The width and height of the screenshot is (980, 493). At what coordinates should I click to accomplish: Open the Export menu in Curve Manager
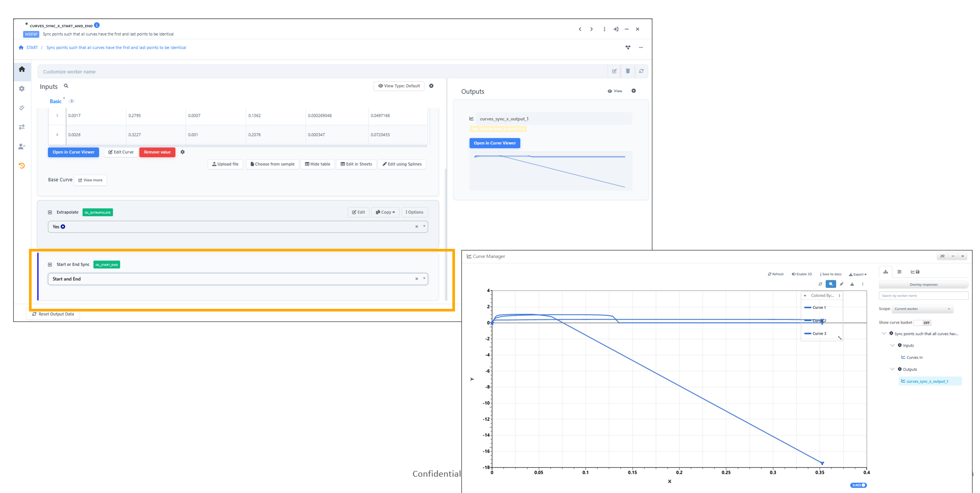858,274
